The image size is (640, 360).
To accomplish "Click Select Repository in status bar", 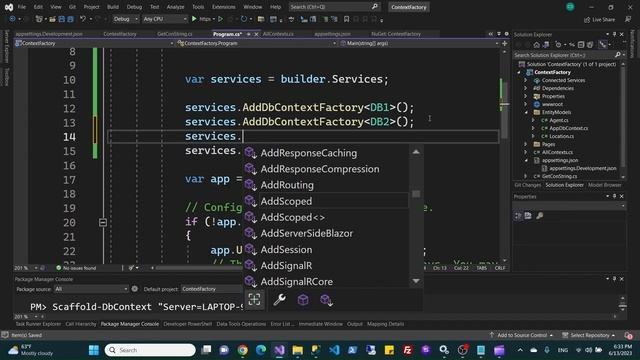I will [x=589, y=336].
